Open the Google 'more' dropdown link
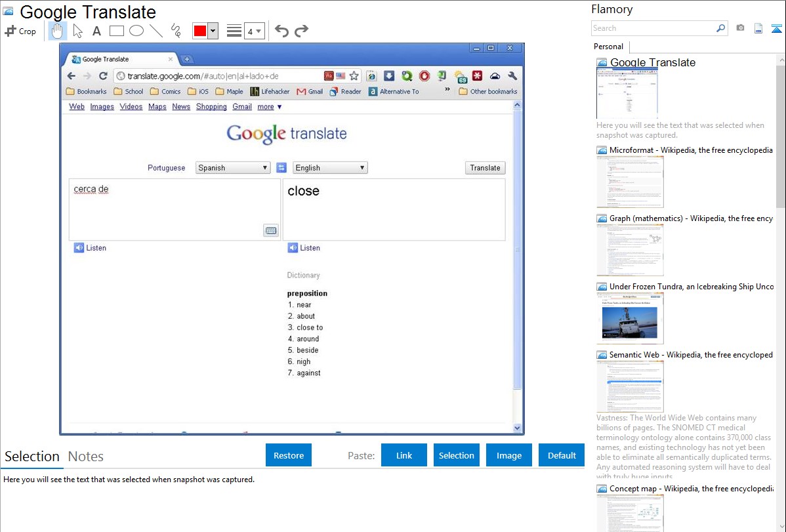The image size is (786, 532). [x=270, y=106]
